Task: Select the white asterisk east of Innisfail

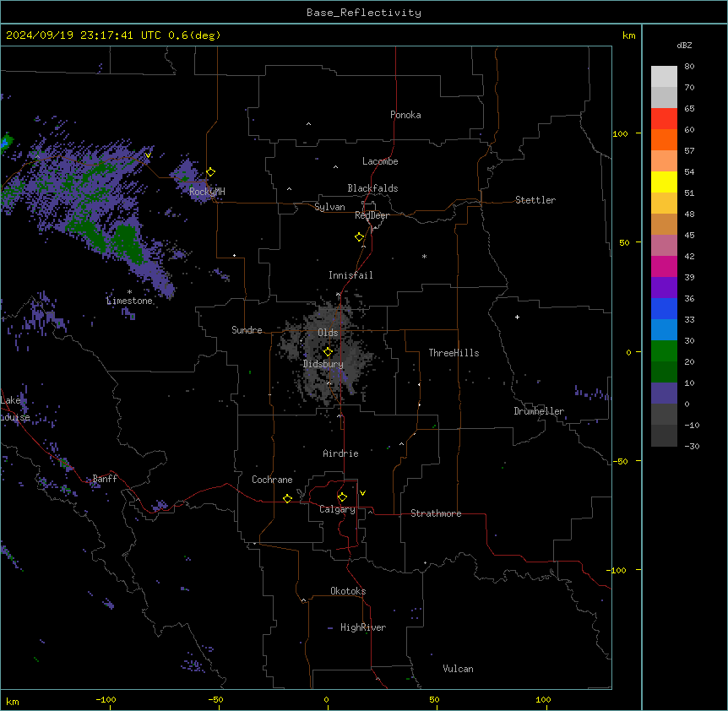Action: click(x=424, y=257)
